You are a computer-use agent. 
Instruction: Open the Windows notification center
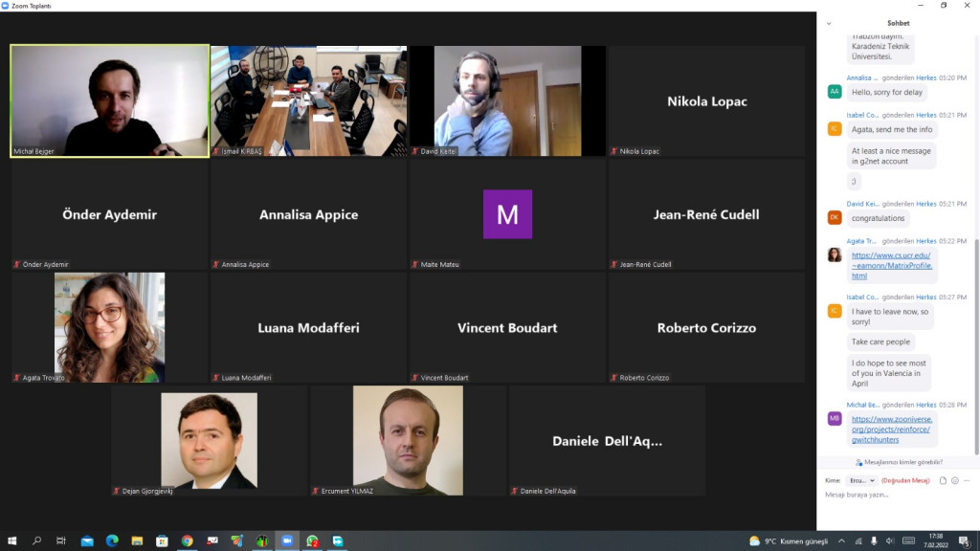[965, 541]
